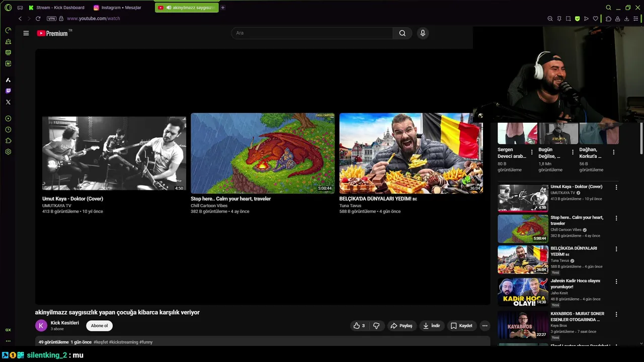Open GX Cleaner in the sidebar

[8, 41]
